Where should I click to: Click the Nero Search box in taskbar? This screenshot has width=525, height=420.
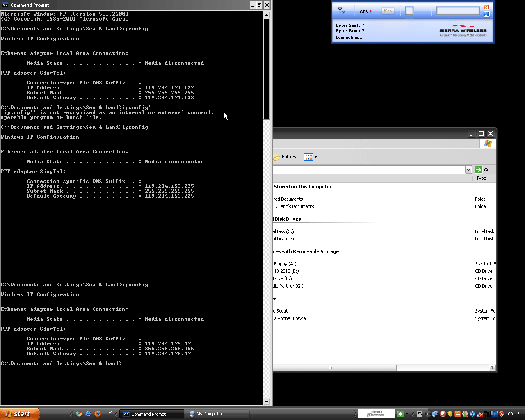[x=376, y=414]
